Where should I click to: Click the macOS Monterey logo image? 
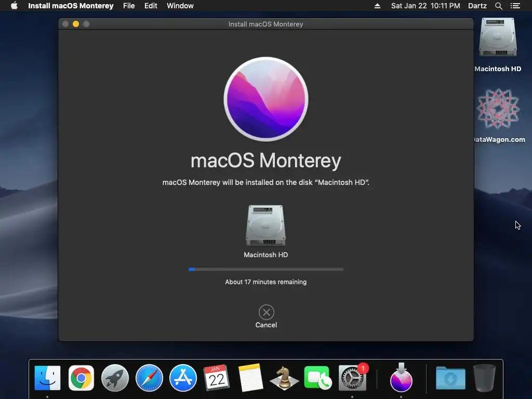pos(266,99)
